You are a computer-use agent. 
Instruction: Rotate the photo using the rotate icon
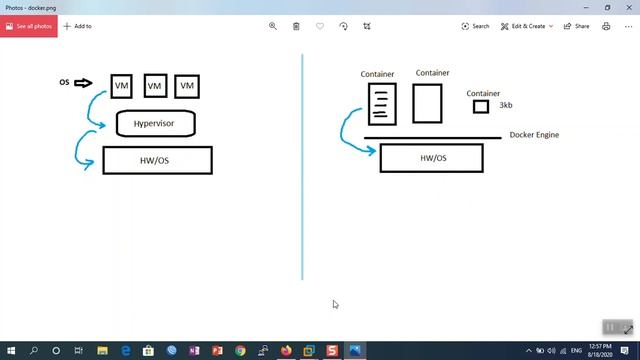click(344, 26)
